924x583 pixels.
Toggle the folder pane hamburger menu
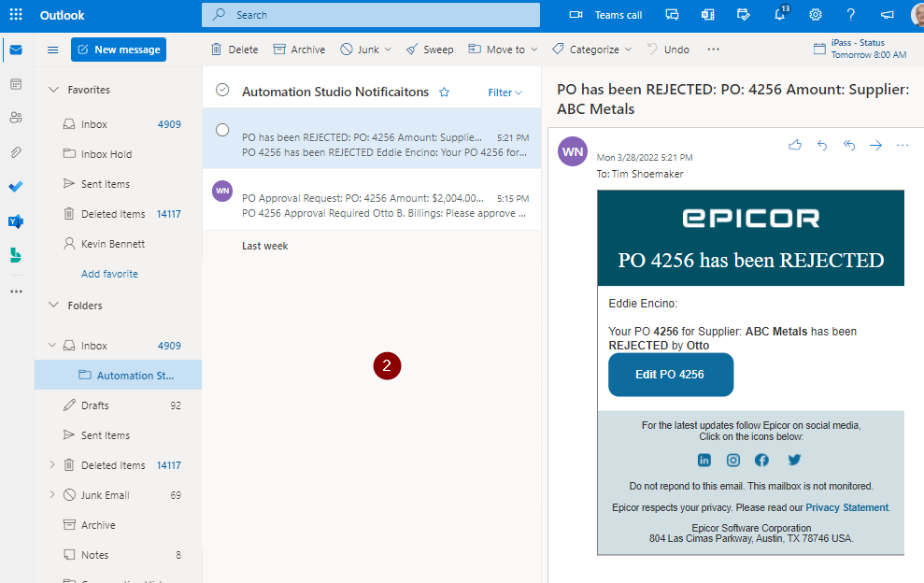53,50
